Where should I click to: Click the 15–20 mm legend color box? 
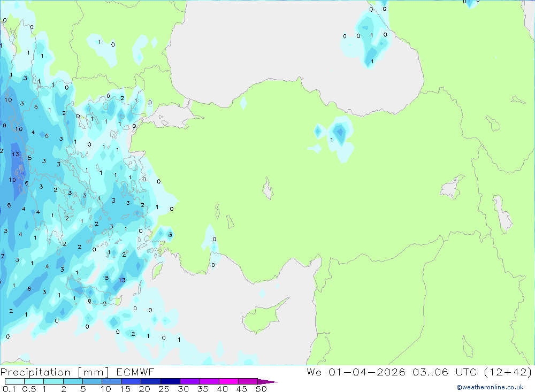(x=132, y=381)
